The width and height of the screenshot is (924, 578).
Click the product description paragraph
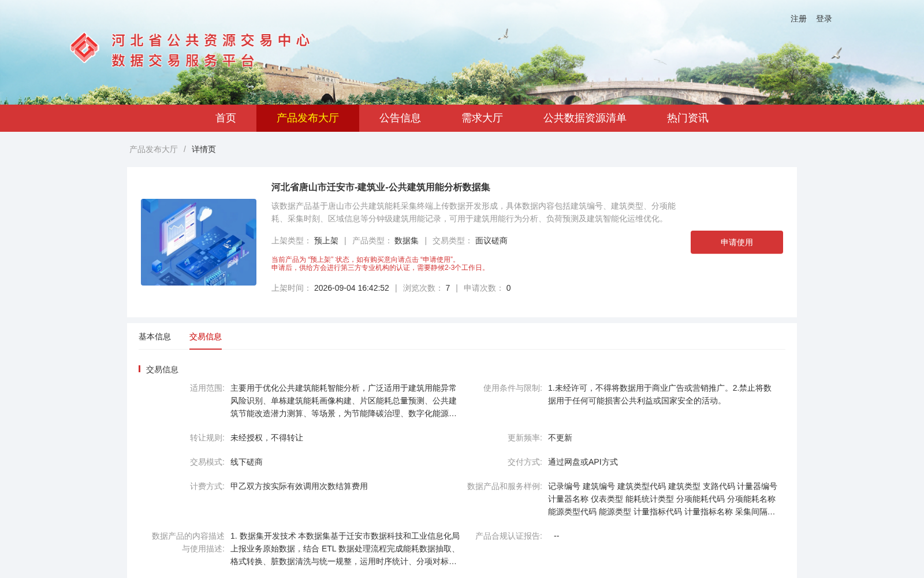point(474,212)
